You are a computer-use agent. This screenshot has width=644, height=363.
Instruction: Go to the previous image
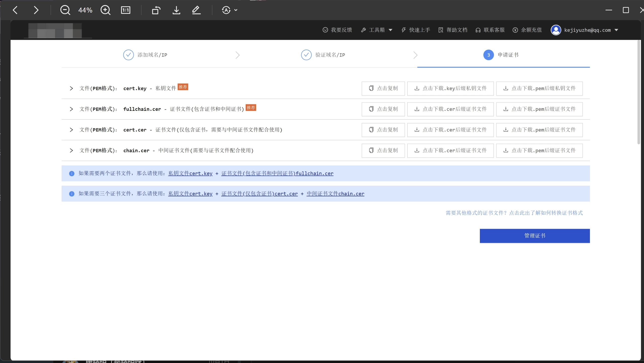click(15, 10)
